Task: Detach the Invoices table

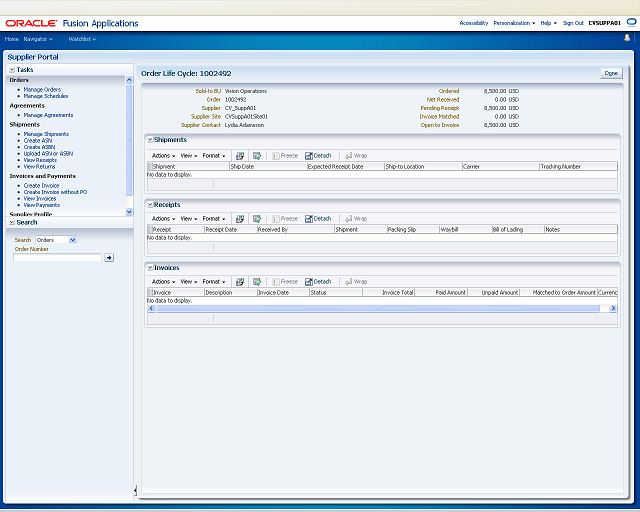Action: coord(318,282)
